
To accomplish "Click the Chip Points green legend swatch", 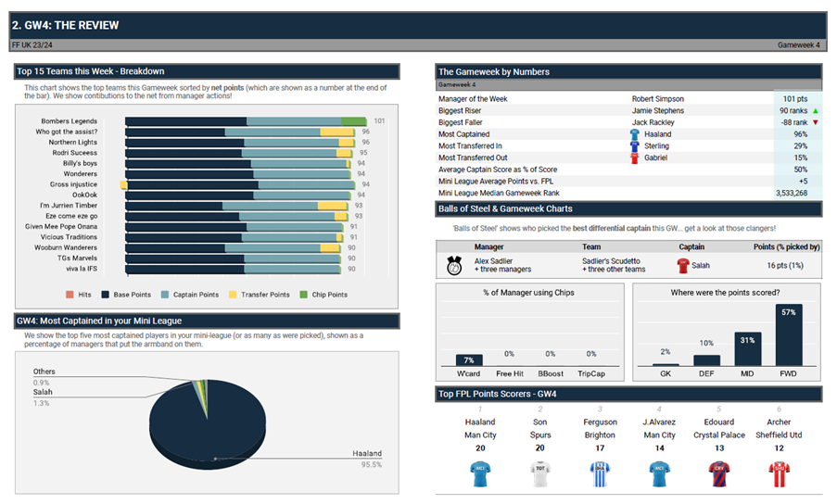I will pos(303,295).
